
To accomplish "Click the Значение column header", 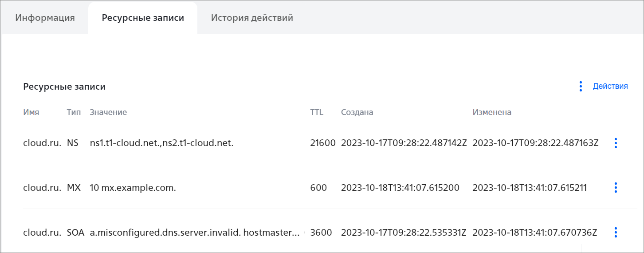I will (108, 112).
